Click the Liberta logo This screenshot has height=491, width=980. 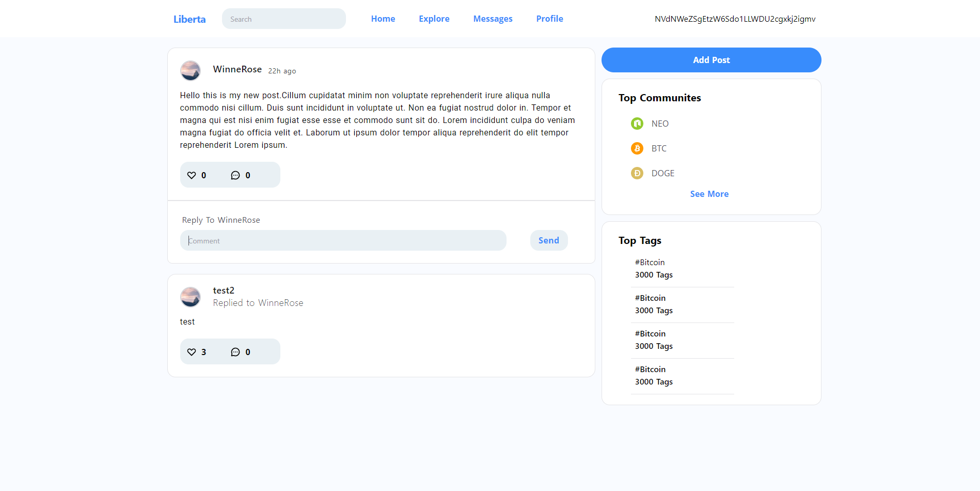tap(189, 19)
